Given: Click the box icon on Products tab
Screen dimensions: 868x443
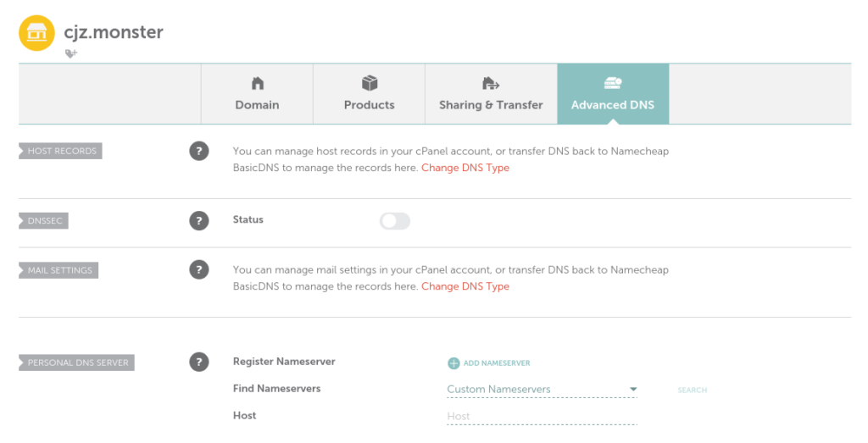Looking at the screenshot, I should 369,83.
